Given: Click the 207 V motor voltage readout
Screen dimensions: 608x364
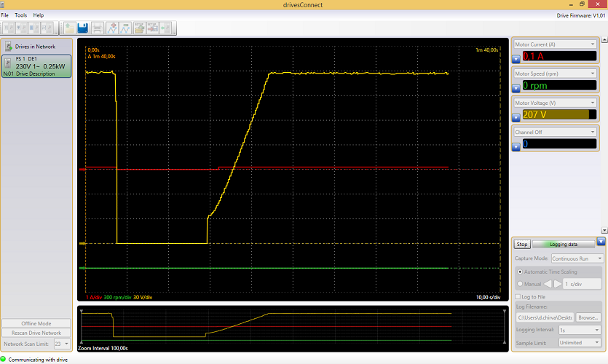Looking at the screenshot, I should [x=559, y=115].
